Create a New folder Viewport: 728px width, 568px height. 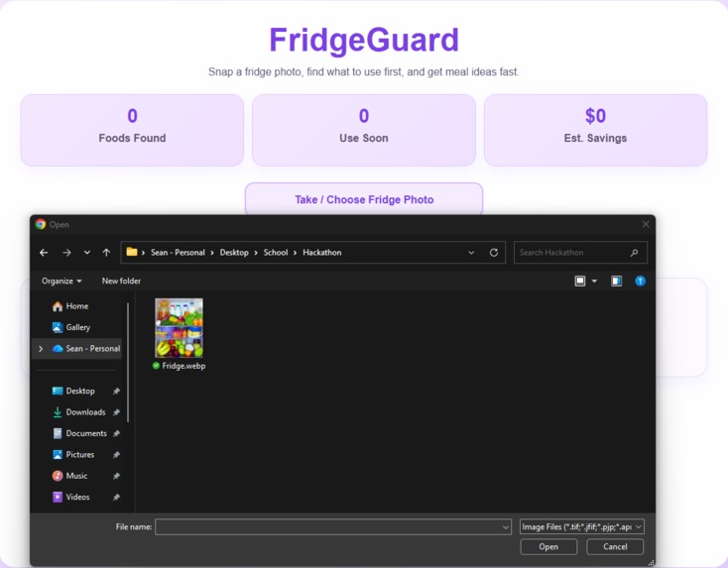point(121,281)
